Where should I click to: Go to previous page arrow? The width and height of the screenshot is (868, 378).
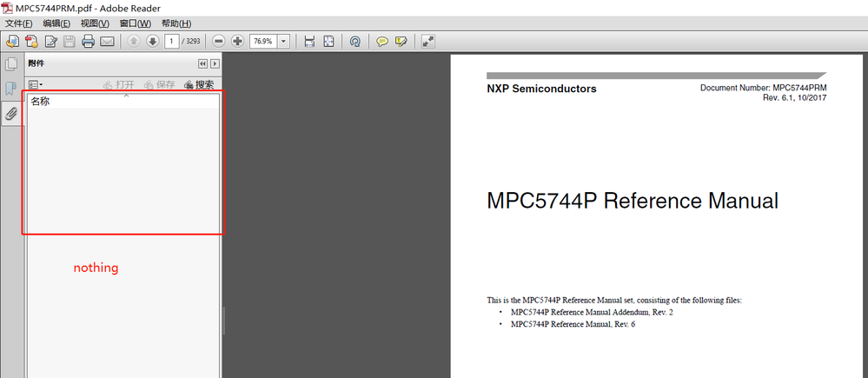tap(134, 41)
